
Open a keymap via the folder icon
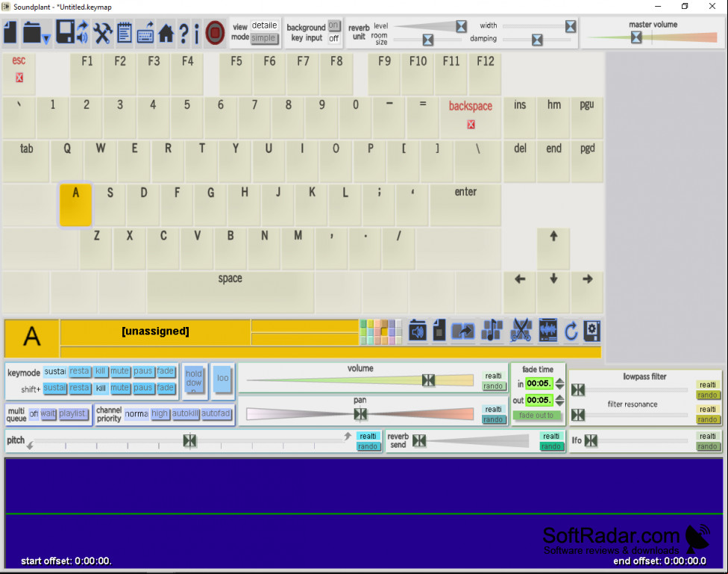[x=31, y=33]
